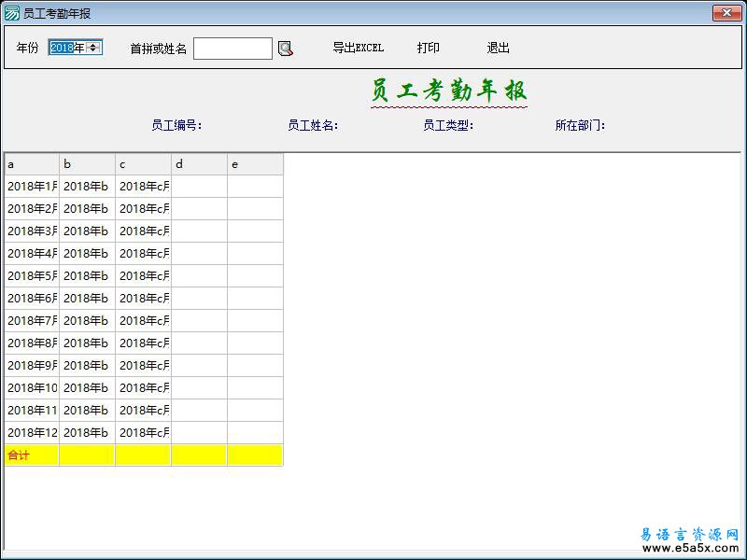Select the 2018年12 month cell

click(32, 432)
